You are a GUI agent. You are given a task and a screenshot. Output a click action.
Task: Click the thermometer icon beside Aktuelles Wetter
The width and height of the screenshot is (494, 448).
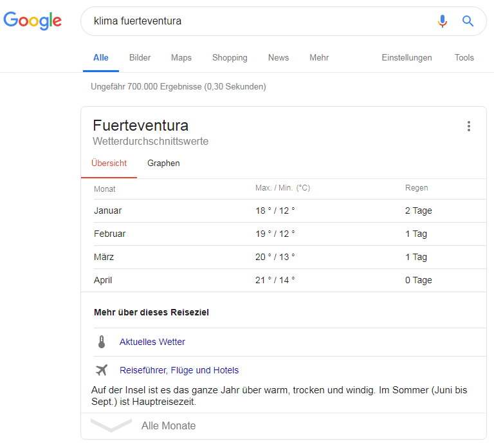pos(102,342)
